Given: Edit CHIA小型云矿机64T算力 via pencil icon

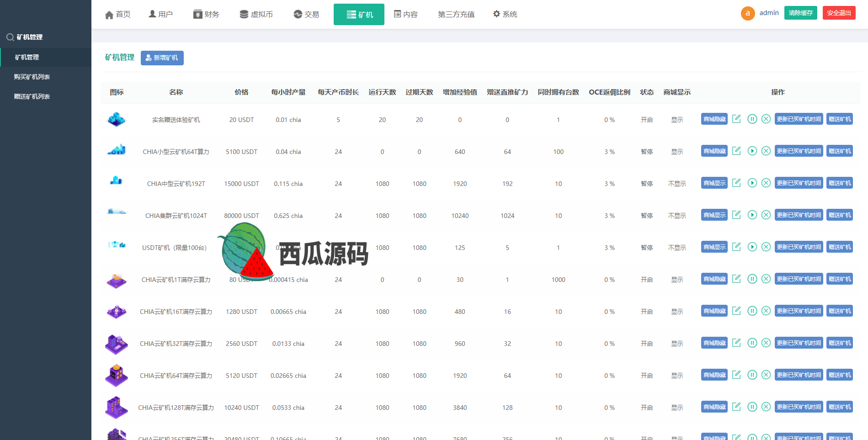Looking at the screenshot, I should coord(736,151).
